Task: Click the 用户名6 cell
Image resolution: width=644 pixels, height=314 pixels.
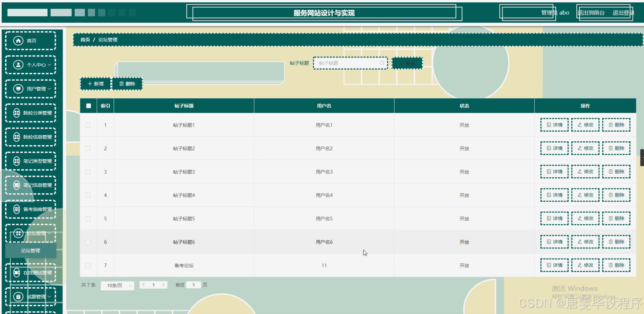Action: [324, 242]
